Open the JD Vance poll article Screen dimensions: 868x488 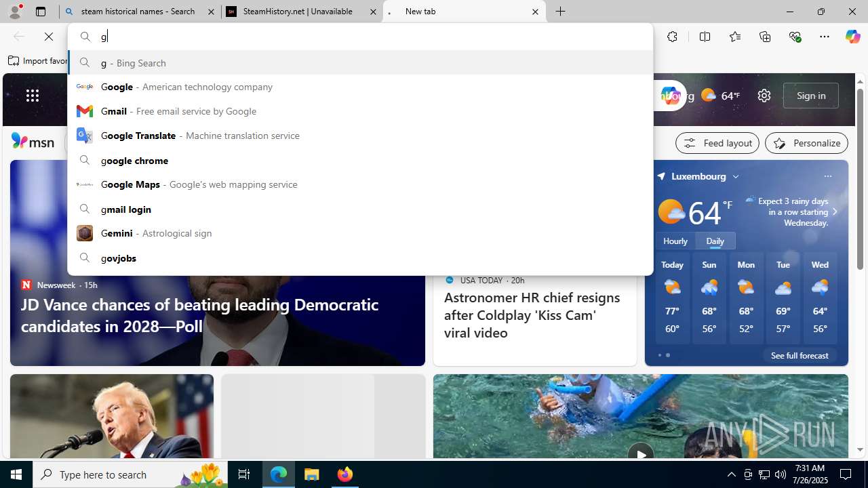coord(199,315)
